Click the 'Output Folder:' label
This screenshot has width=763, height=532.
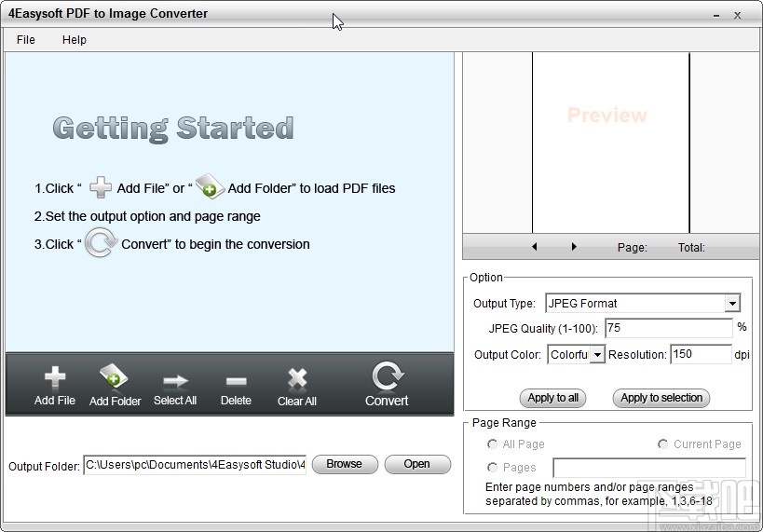[44, 466]
